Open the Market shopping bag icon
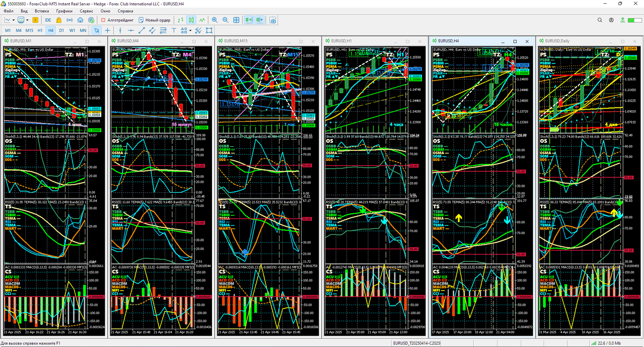 [x=59, y=20]
